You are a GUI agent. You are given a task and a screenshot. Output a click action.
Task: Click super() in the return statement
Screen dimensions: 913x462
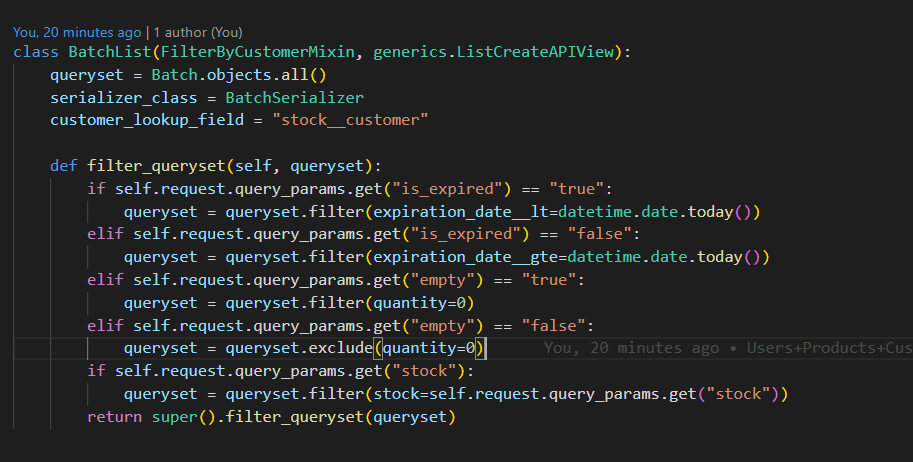tap(178, 416)
